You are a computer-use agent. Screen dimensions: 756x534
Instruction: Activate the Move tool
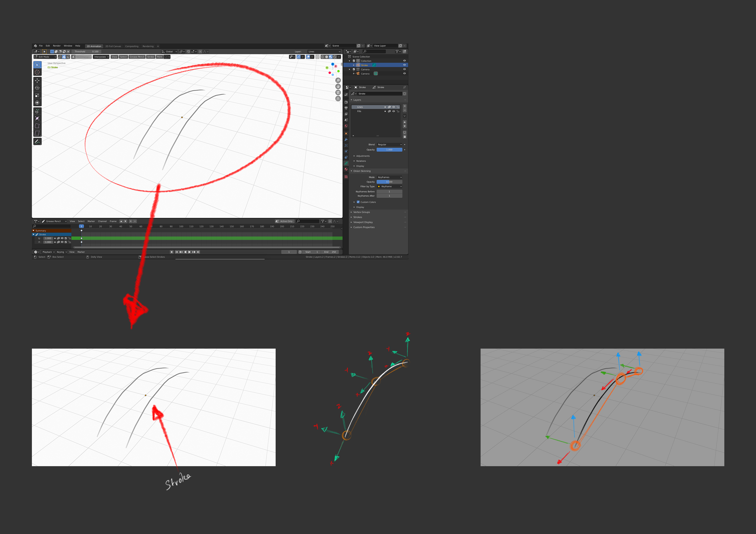pyautogui.click(x=37, y=81)
